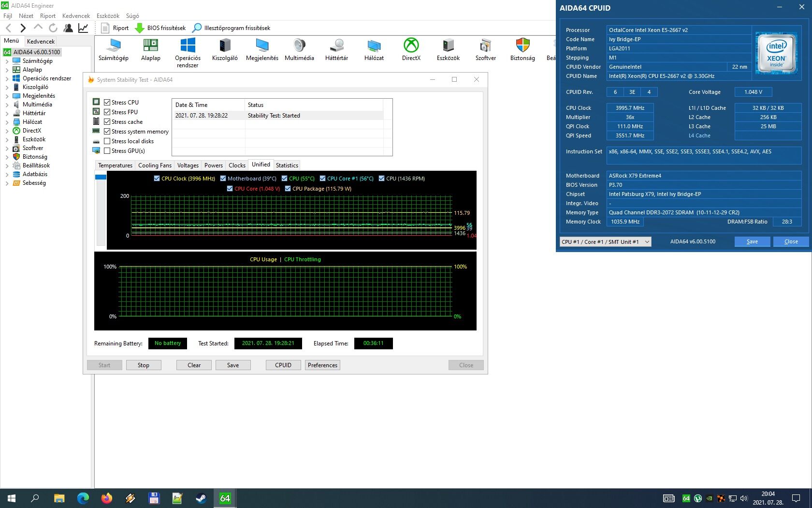Open the Hálózat network icon
812x508 pixels.
coord(374,45)
